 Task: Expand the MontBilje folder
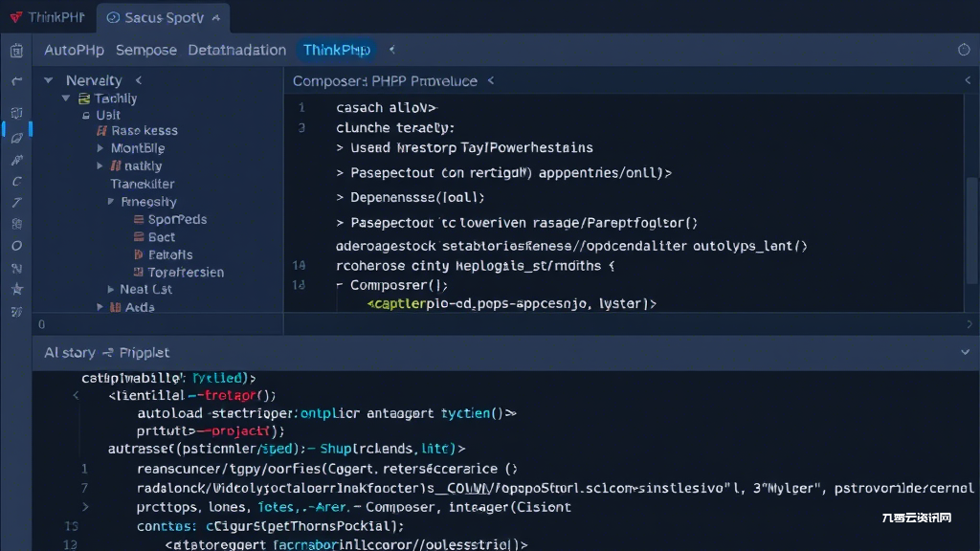click(100, 148)
